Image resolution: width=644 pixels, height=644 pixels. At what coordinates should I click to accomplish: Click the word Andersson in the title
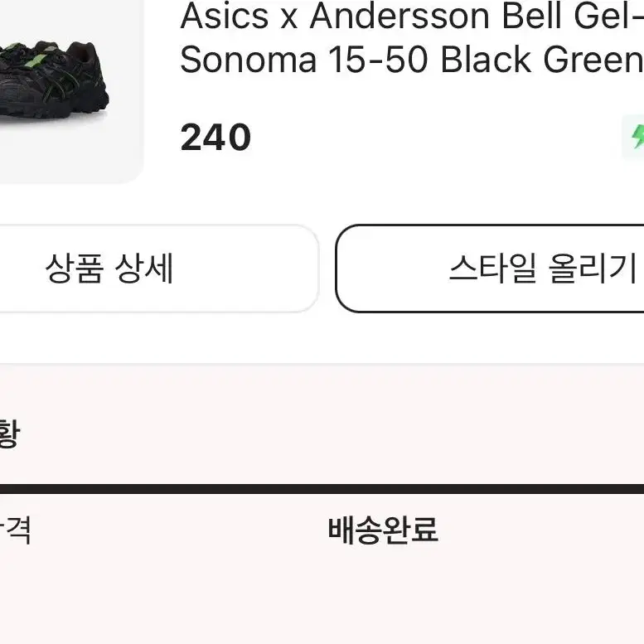pos(399,17)
